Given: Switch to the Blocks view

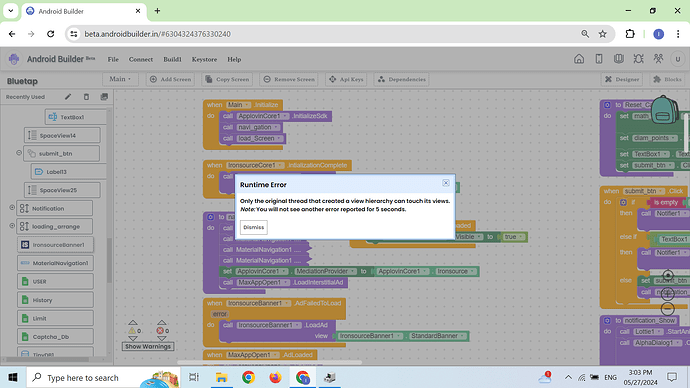Looking at the screenshot, I should click(668, 79).
